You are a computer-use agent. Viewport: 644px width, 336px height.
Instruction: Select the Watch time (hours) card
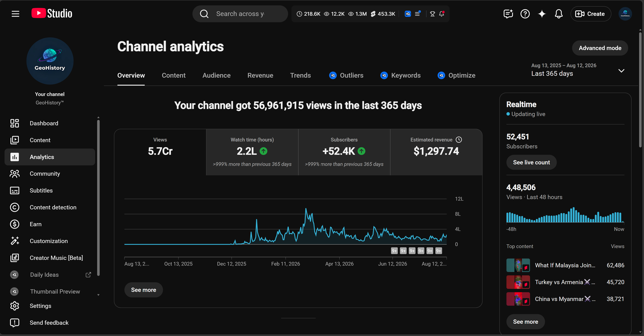tap(252, 152)
